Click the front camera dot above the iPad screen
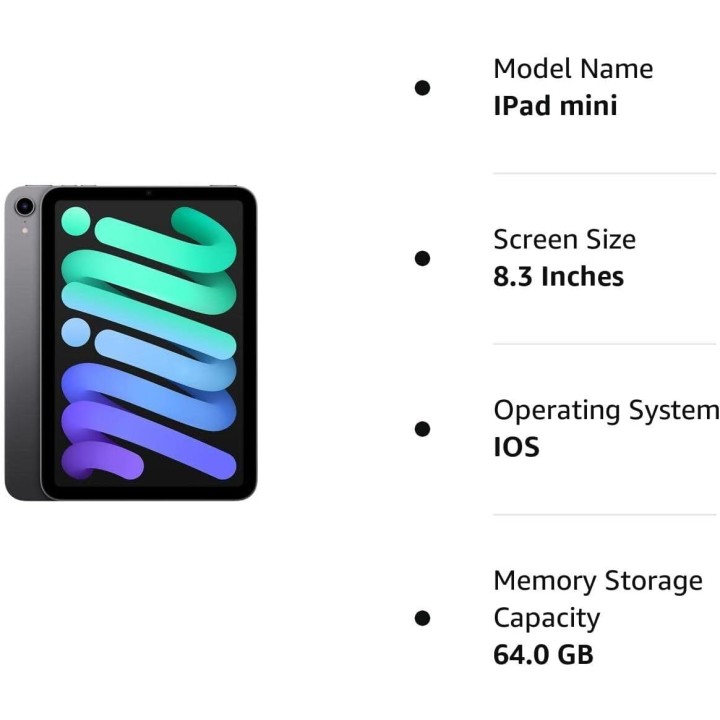Screen dimensions: 720x720 tap(148, 192)
